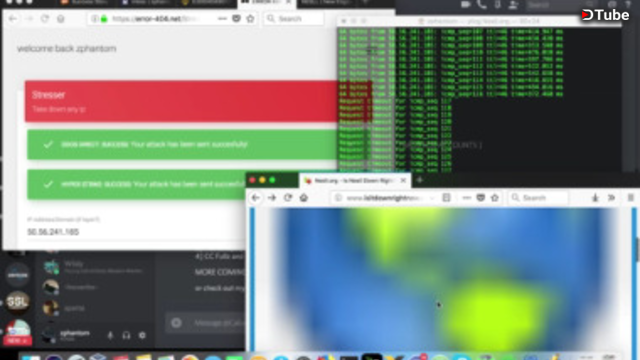Open Discord user settings gear
This screenshot has width=640, height=360.
tap(142, 335)
